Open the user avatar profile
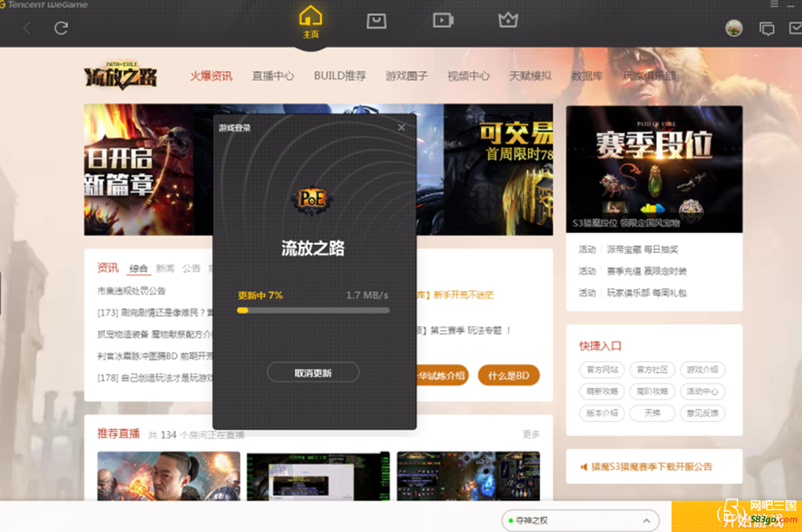 [734, 29]
